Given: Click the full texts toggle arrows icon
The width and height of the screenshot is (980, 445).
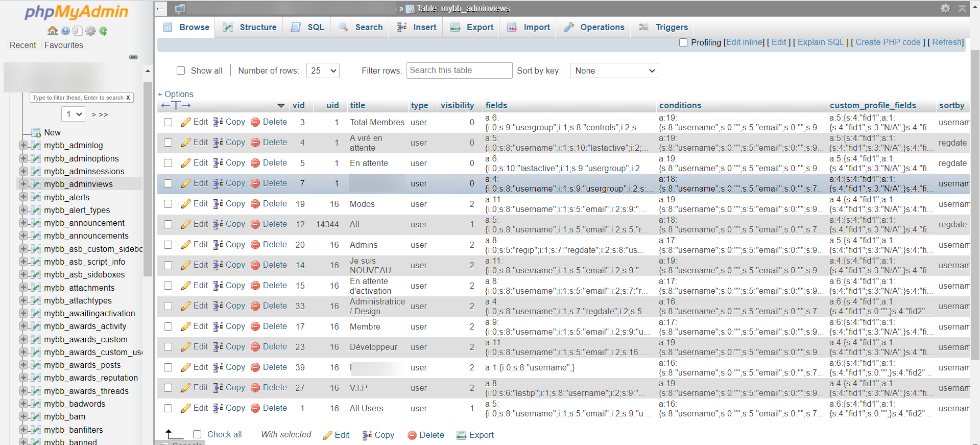Looking at the screenshot, I should click(176, 105).
